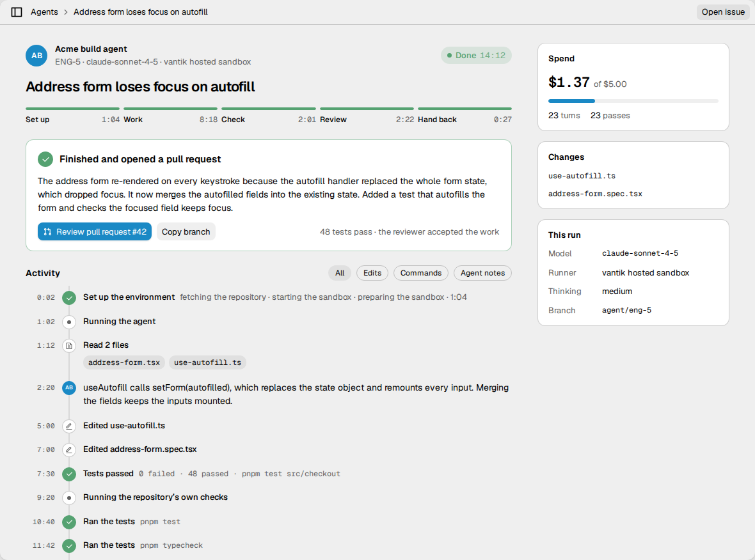The image size is (755, 560).
Task: Click check icon for pnpm typecheck row
Action: [69, 545]
